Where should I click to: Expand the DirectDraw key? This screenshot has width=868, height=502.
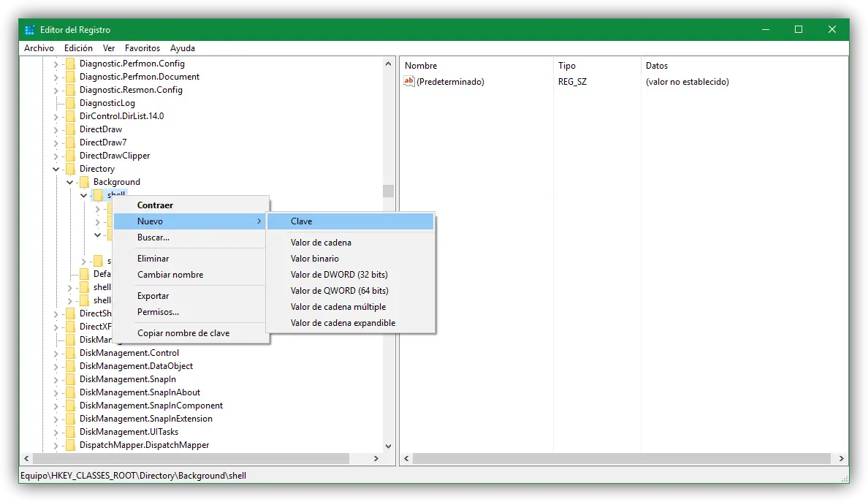[56, 130]
